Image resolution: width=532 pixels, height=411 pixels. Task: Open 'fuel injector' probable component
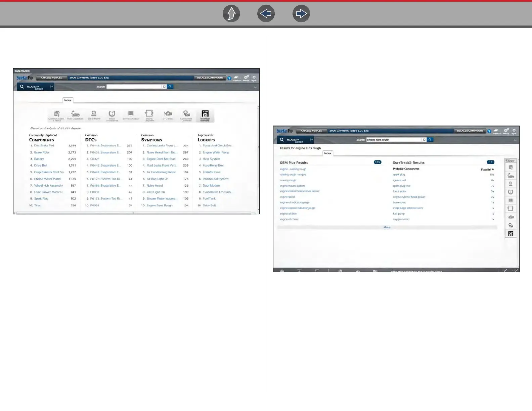point(400,191)
